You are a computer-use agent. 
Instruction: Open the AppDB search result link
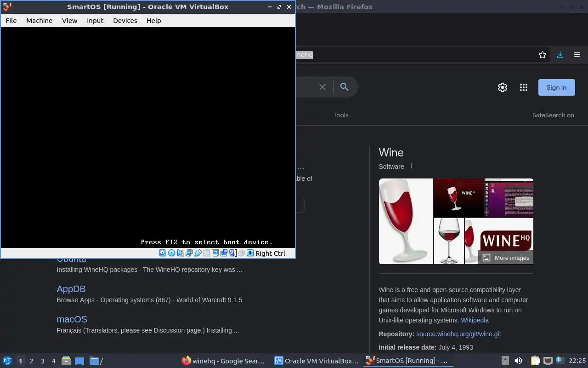click(x=71, y=289)
